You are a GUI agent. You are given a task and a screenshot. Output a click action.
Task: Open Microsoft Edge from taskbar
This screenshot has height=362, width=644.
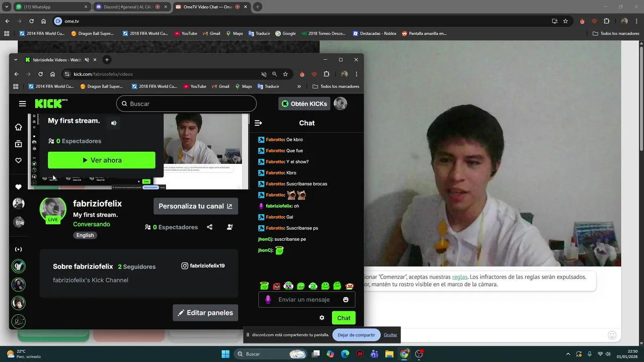click(x=345, y=354)
